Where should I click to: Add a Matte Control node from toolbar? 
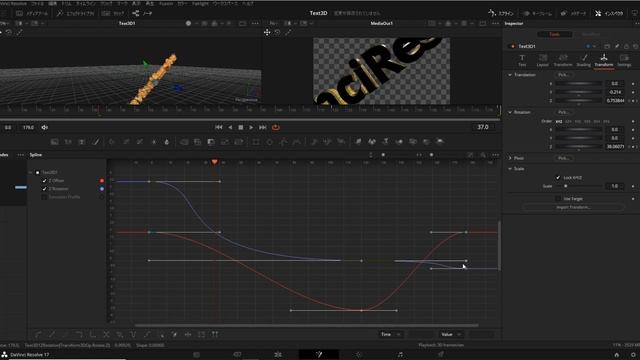click(x=211, y=142)
